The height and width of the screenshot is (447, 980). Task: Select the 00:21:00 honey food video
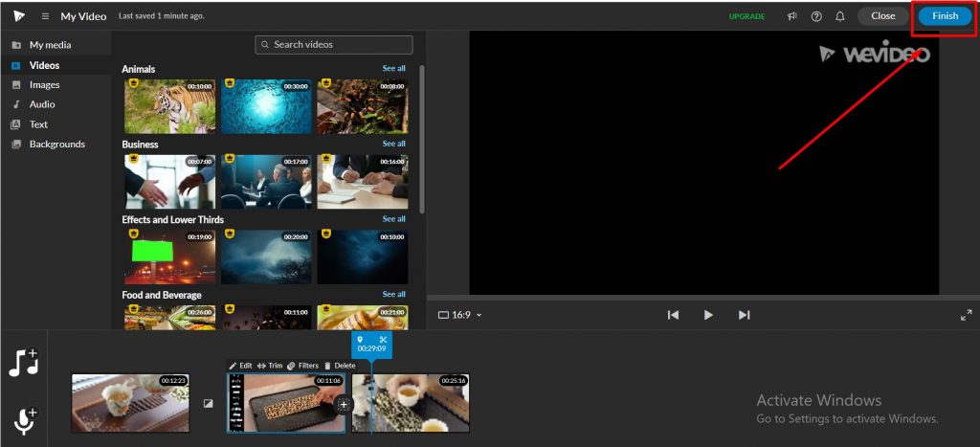(363, 317)
